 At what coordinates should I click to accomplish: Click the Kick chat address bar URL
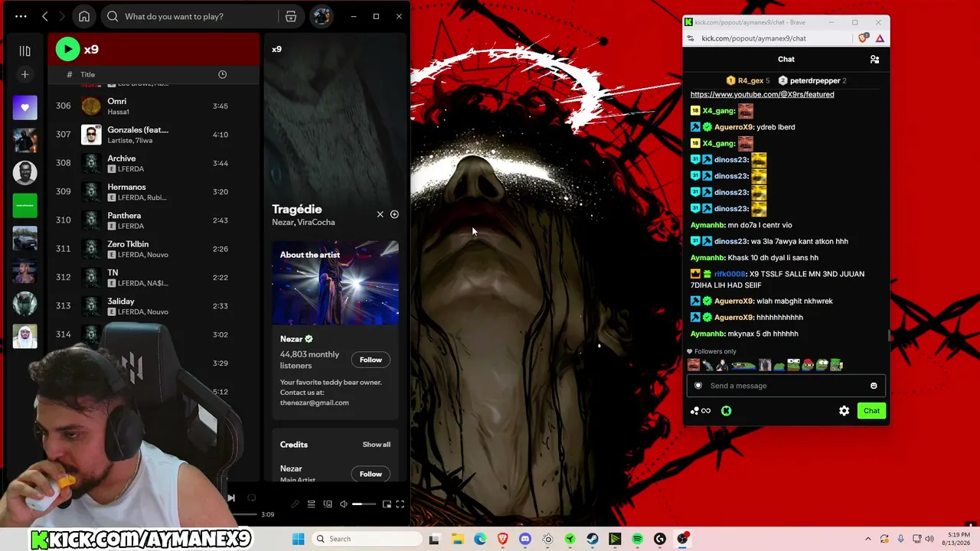pos(753,38)
